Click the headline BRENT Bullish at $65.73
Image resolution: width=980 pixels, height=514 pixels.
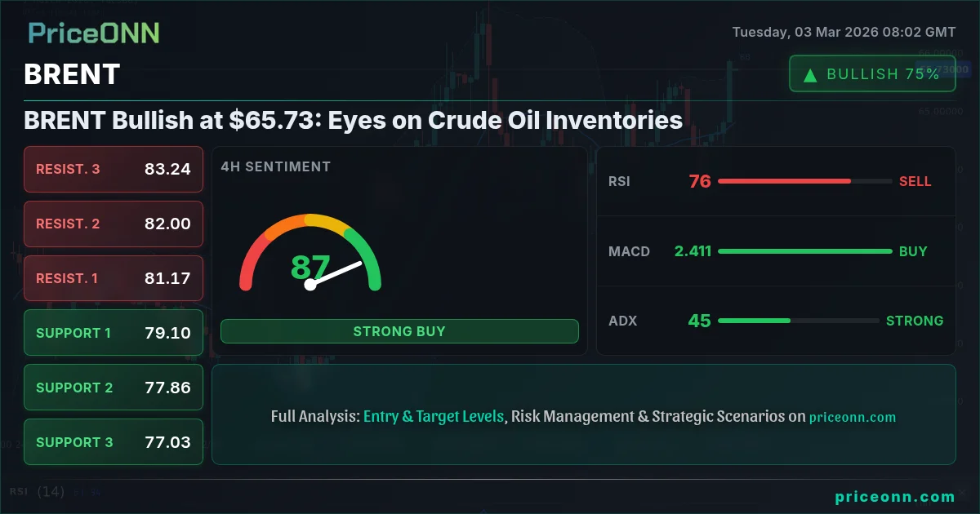[354, 121]
